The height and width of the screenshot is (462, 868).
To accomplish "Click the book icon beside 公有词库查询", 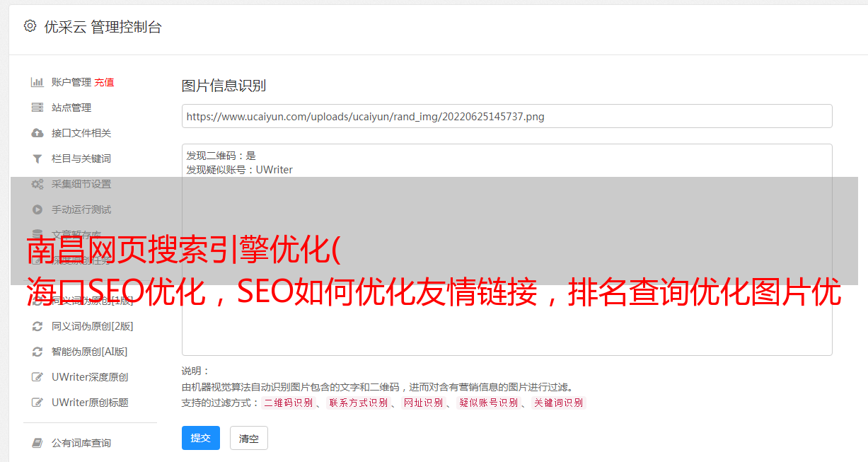I will [37, 443].
